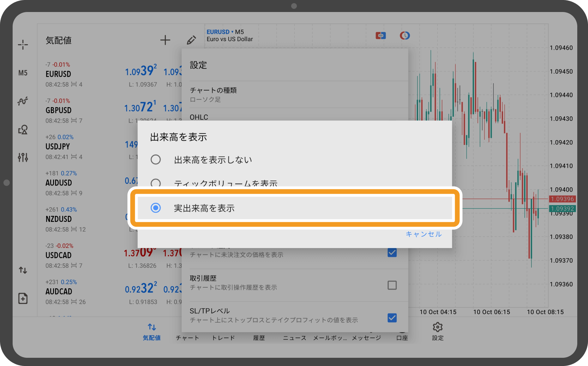Add a symbol with the plus icon
Viewport: 588px width, 366px height.
pyautogui.click(x=165, y=40)
